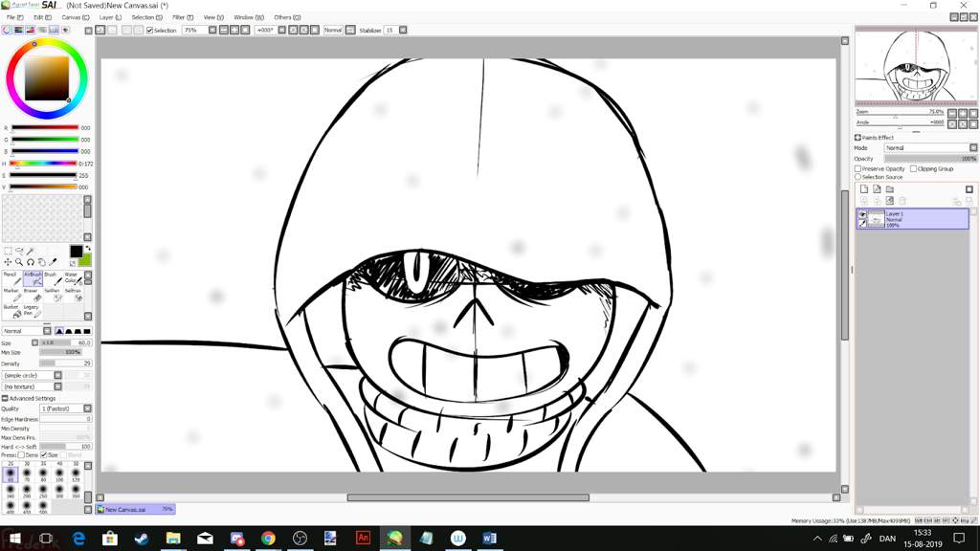Screen dimensions: 980x551
Task: Choose the rectangular selection tool
Action: click(x=8, y=252)
